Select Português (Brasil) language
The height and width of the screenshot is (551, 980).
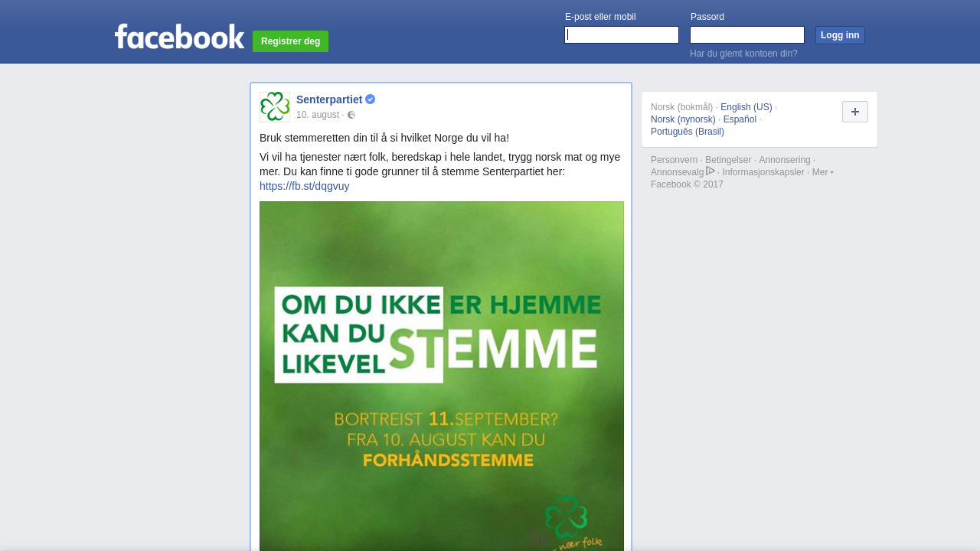pos(688,132)
